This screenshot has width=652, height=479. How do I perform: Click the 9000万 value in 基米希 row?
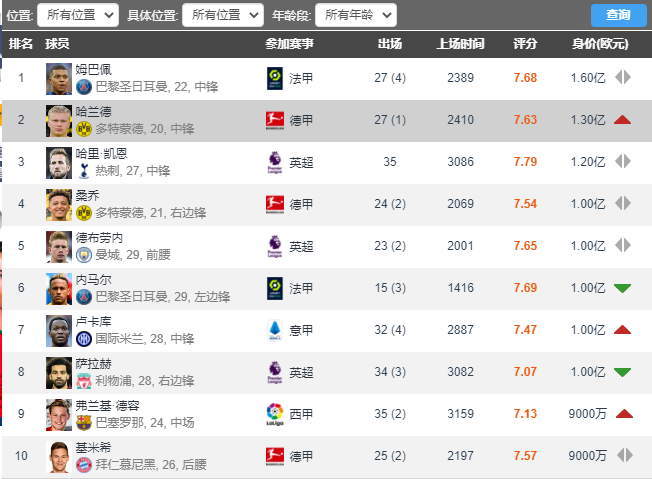588,456
